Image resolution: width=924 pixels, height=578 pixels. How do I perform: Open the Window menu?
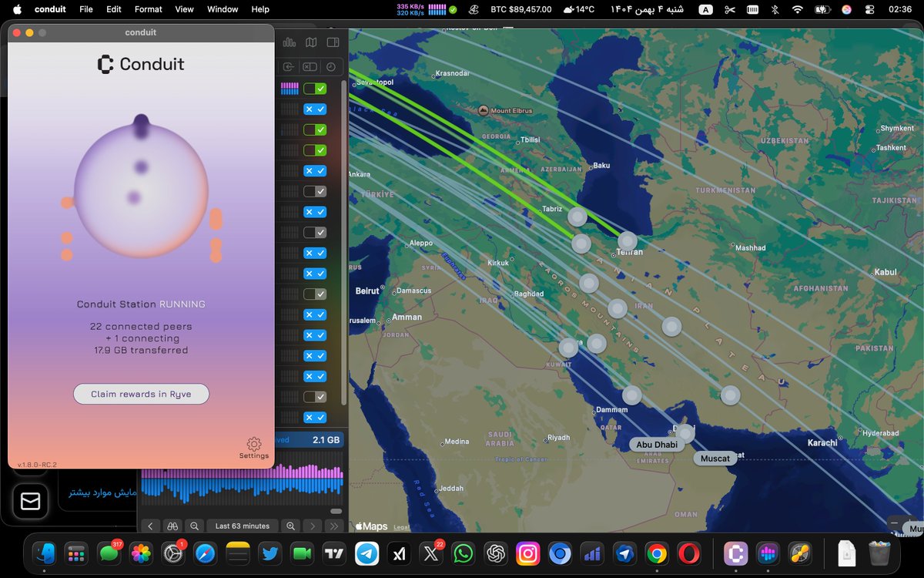point(223,9)
